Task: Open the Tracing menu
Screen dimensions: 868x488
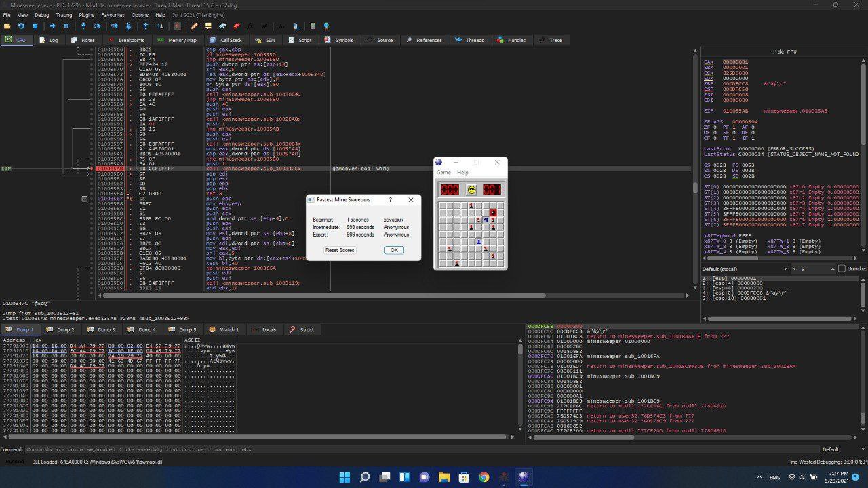Action: coord(64,14)
